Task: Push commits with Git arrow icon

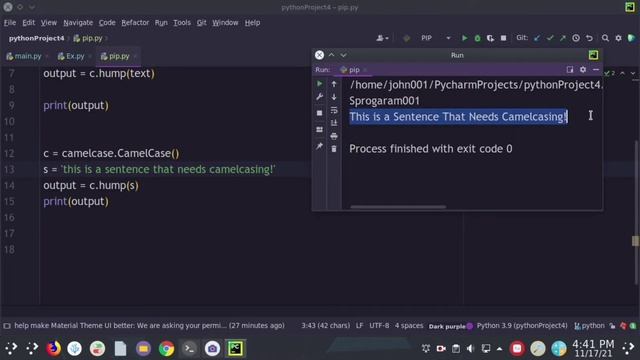Action: (563, 38)
